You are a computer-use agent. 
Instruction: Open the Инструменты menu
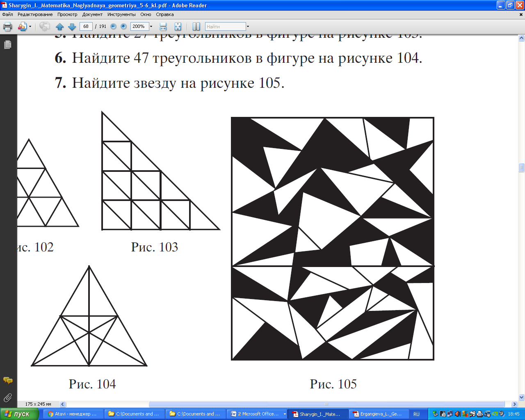121,14
